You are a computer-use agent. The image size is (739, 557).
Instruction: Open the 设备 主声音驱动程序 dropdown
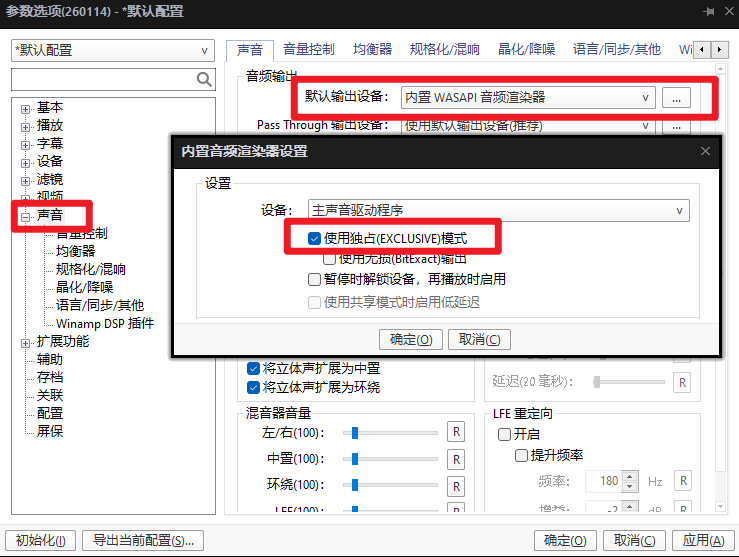(x=499, y=211)
